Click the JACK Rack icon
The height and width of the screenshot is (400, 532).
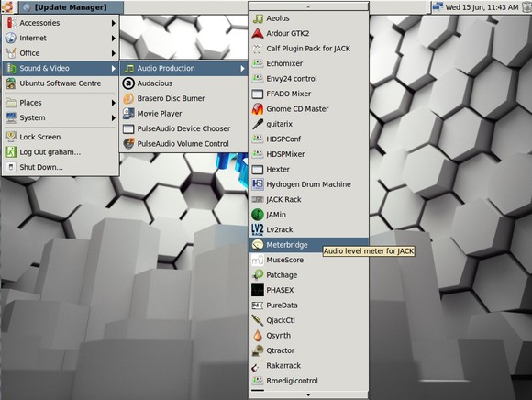[x=258, y=199]
